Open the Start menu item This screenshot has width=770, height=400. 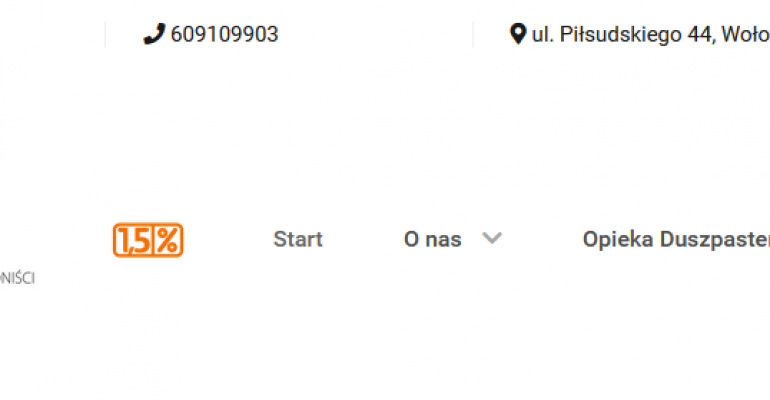tap(298, 240)
